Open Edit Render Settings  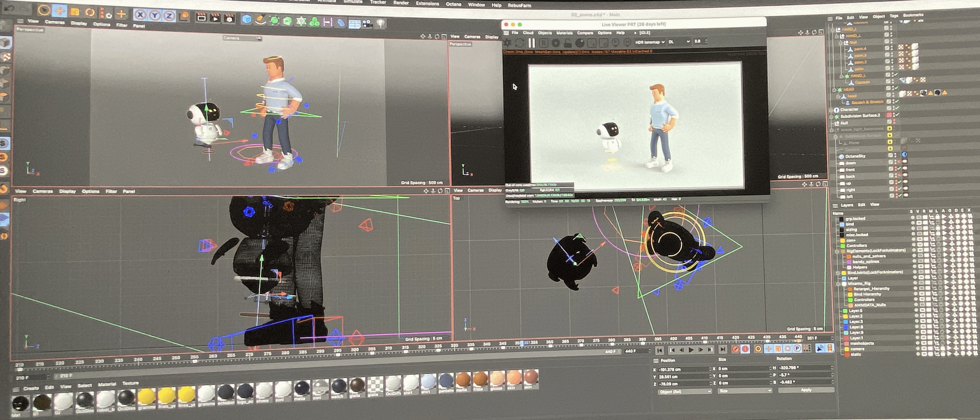pyautogui.click(x=229, y=18)
